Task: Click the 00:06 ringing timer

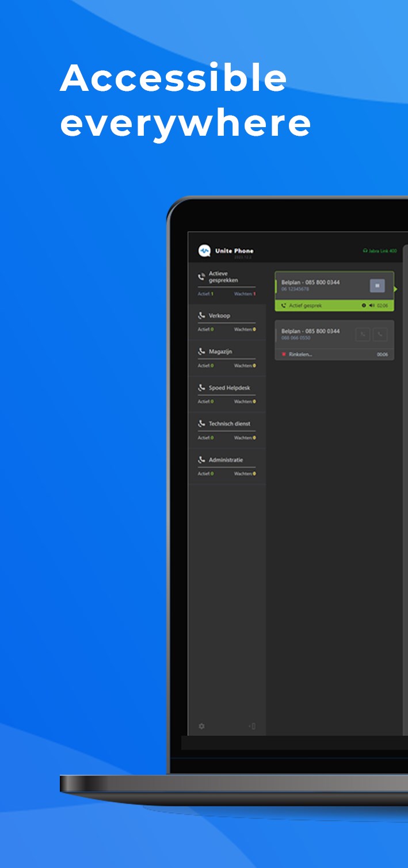Action: [x=382, y=354]
